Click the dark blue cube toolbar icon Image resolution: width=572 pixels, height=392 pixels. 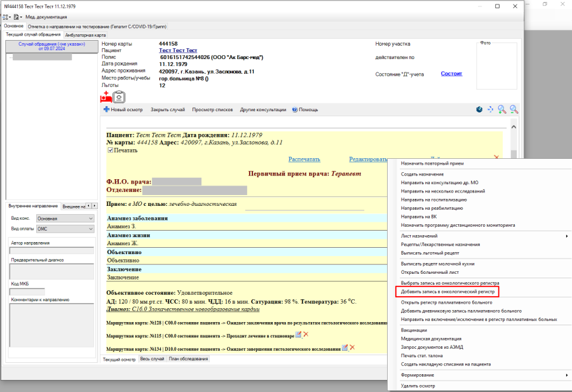[479, 109]
